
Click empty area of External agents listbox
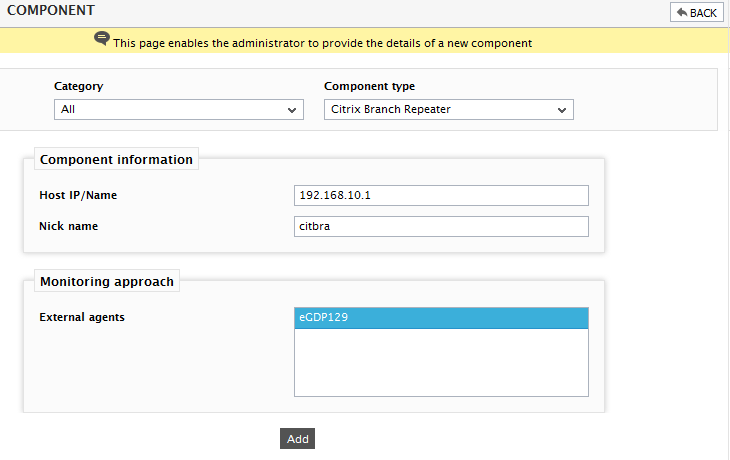click(441, 362)
